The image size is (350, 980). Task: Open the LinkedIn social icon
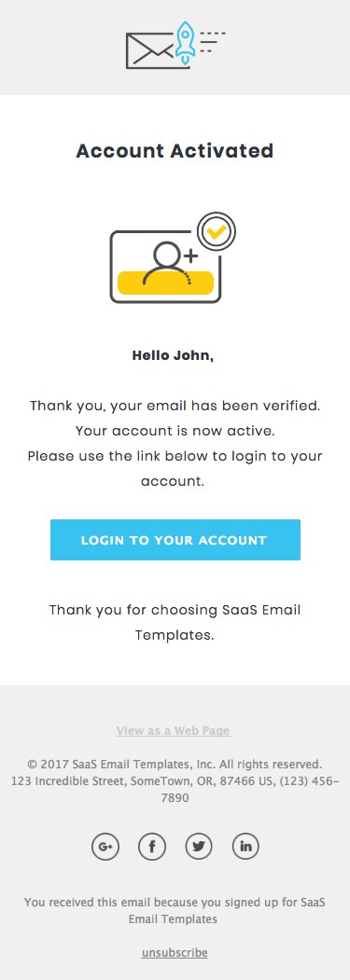[245, 847]
